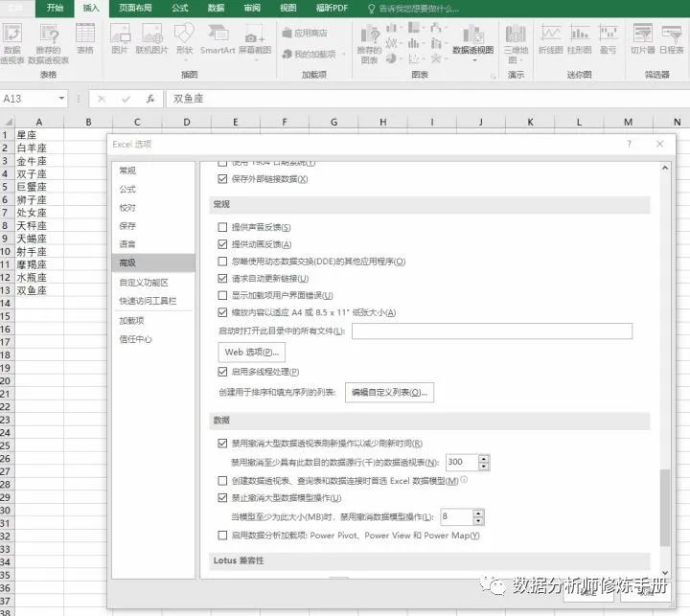Image resolution: width=690 pixels, height=616 pixels.
Task: Click the Web 选项 button
Action: 252,353
